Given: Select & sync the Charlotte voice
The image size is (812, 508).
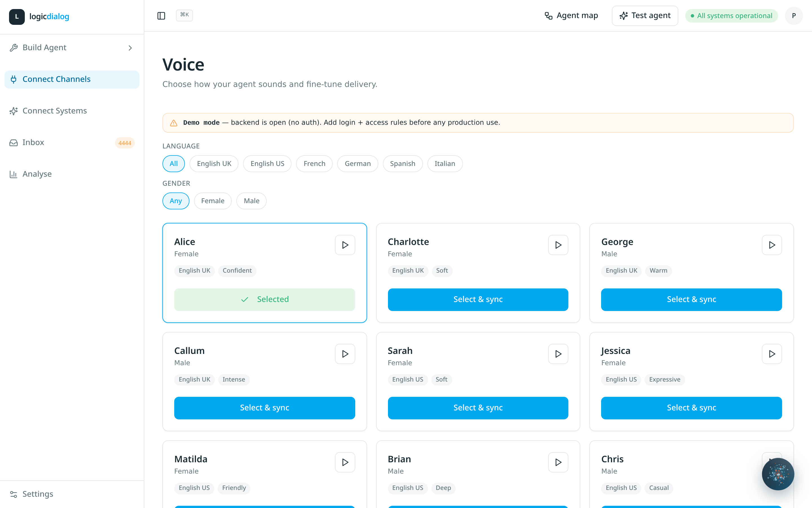Looking at the screenshot, I should pos(478,299).
